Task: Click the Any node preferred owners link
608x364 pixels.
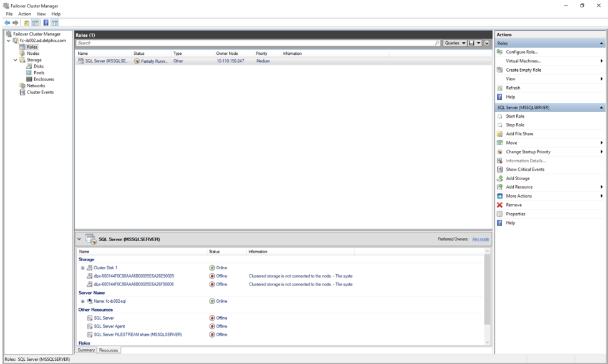Action: click(x=480, y=239)
